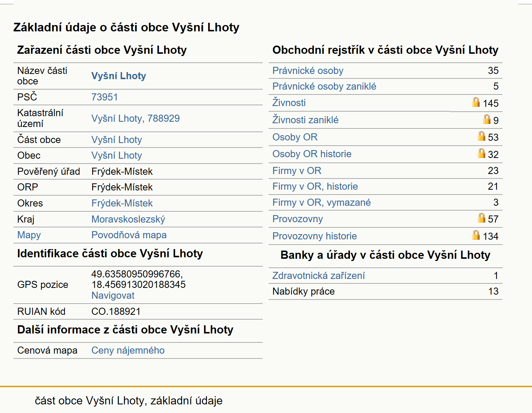Click the lock icon beside Provozovny count
532x413 pixels.
coord(482,218)
